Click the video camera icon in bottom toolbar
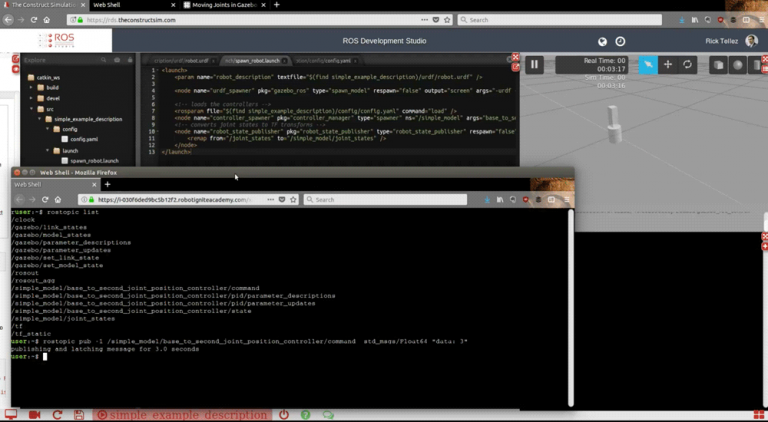 (x=34, y=415)
